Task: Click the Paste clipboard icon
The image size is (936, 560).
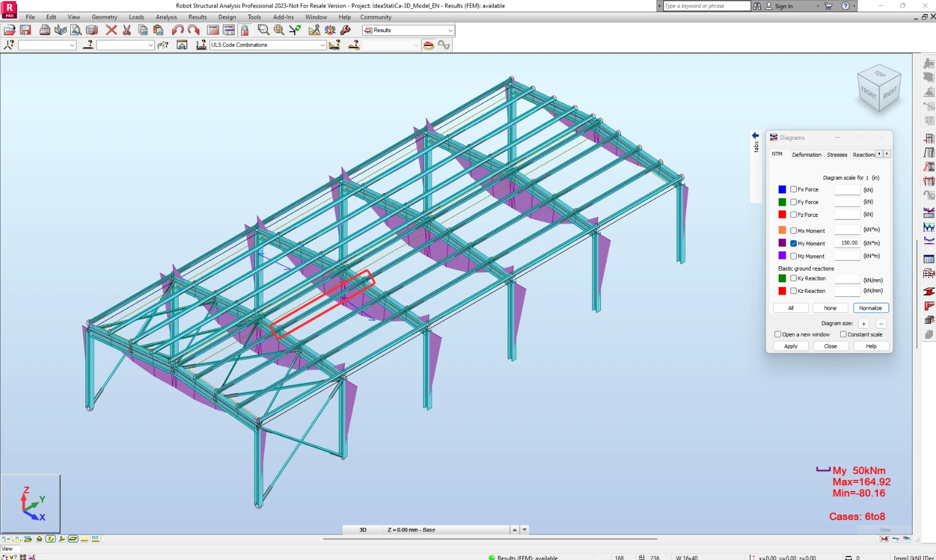Action: click(159, 30)
